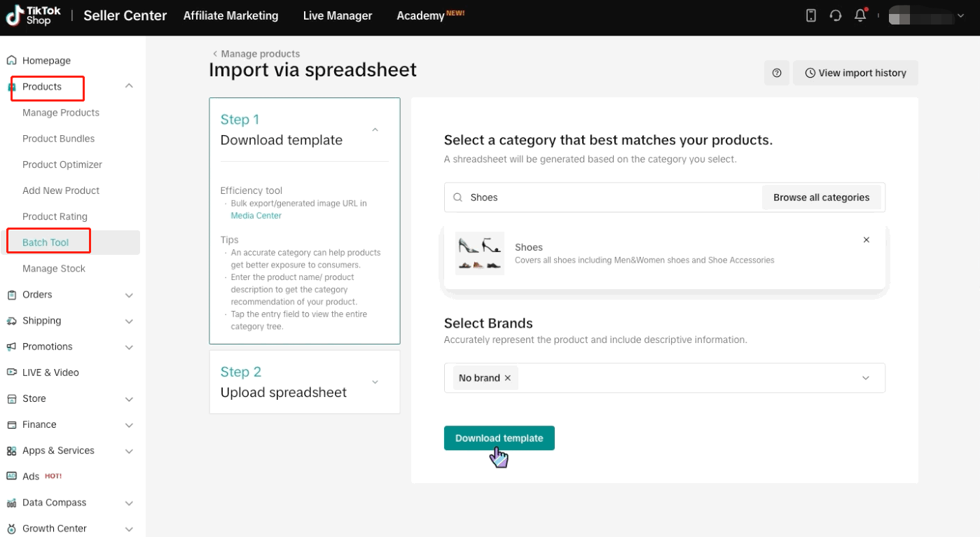Viewport: 980px width, 537px height.
Task: Expand Step 2 Upload spreadsheet
Action: (375, 382)
